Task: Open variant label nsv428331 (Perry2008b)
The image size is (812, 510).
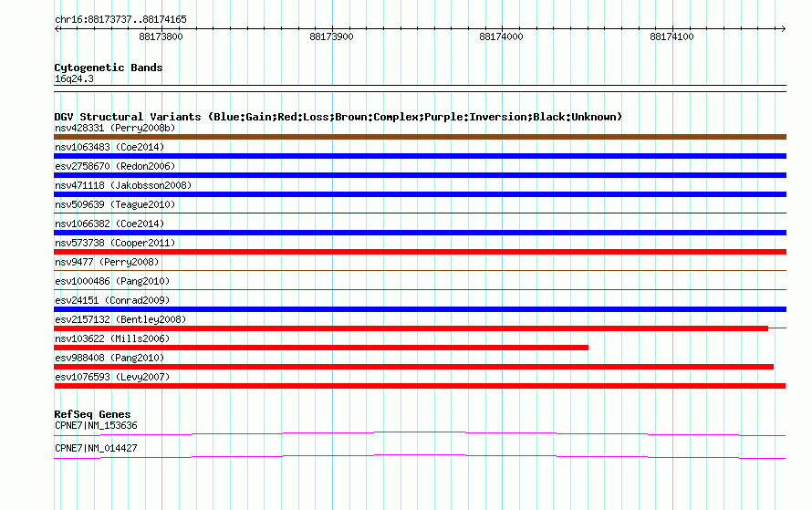Action: (x=115, y=128)
